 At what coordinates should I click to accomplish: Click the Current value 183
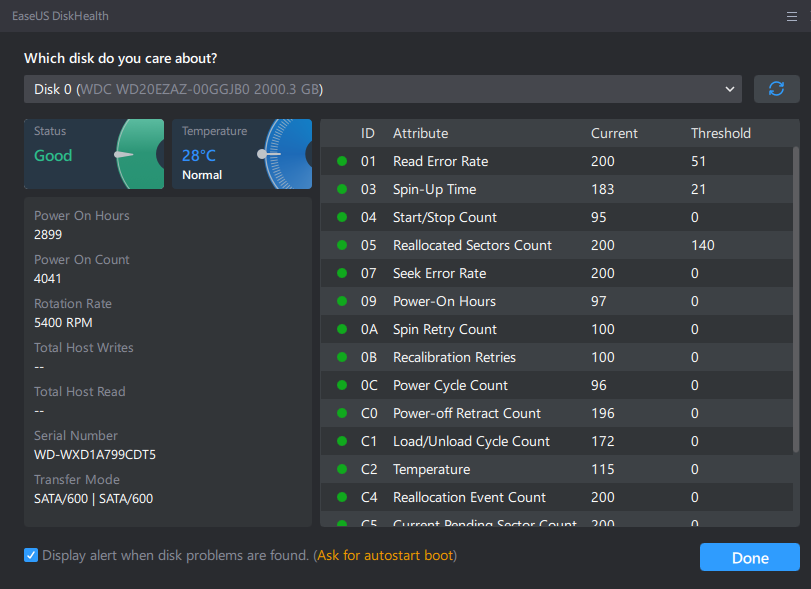(x=603, y=189)
